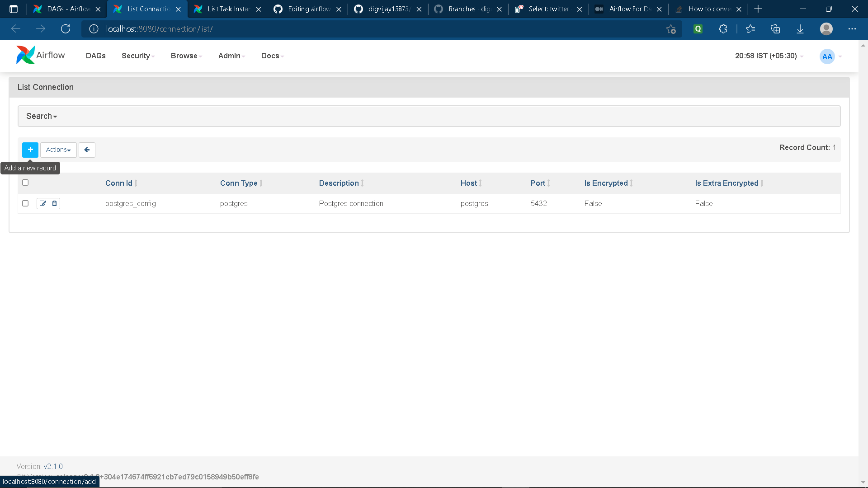Screen dimensions: 868x488
Task: Open the Actions dropdown
Action: 58,150
